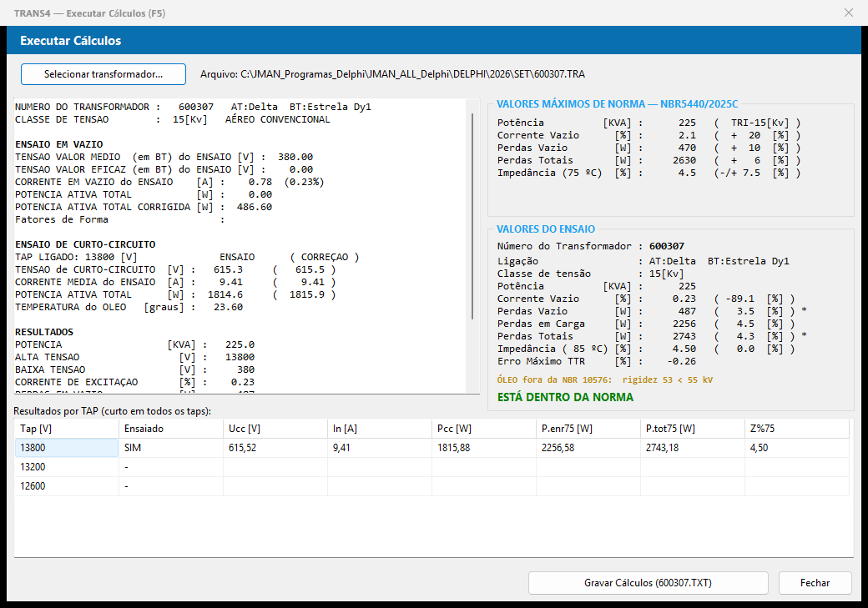Viewport: 868px width, 608px height.
Task: Click the In [A] column header
Action: pos(379,429)
